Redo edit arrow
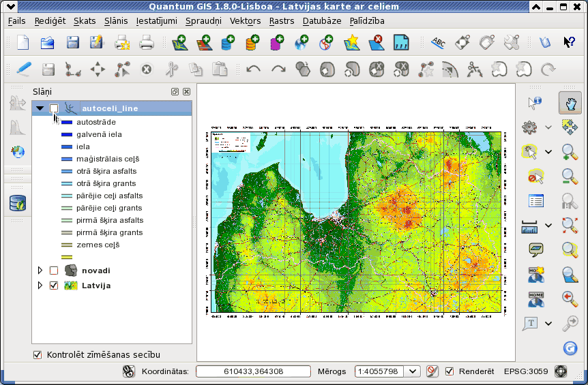588x385 pixels. click(278, 70)
